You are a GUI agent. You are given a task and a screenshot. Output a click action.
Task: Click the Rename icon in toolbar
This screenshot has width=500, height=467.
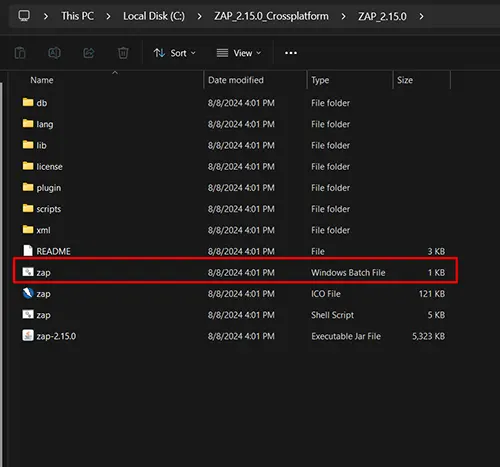click(x=54, y=53)
